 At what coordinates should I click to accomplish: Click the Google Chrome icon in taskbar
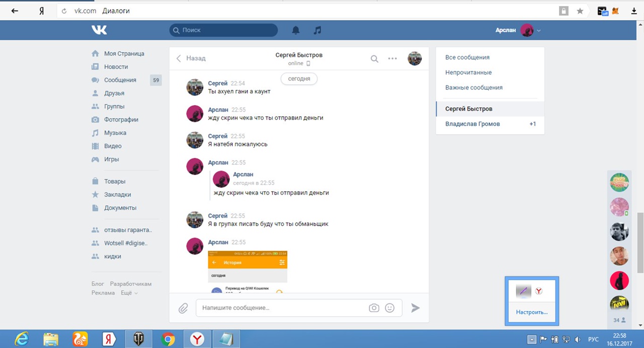[168, 339]
